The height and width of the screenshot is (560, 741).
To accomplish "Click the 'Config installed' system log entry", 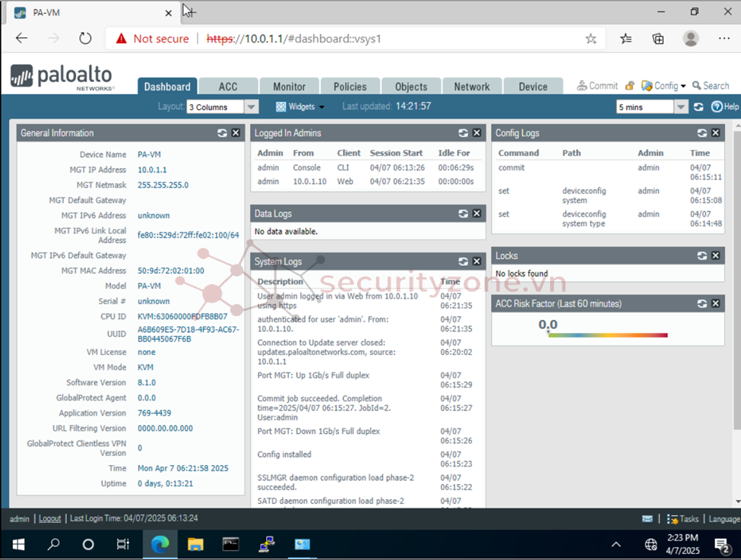I will coord(284,454).
